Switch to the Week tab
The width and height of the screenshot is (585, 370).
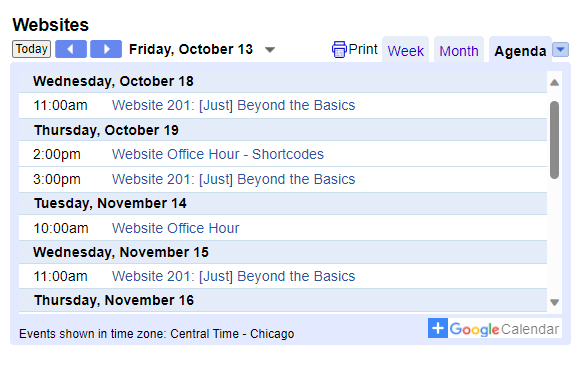point(406,51)
